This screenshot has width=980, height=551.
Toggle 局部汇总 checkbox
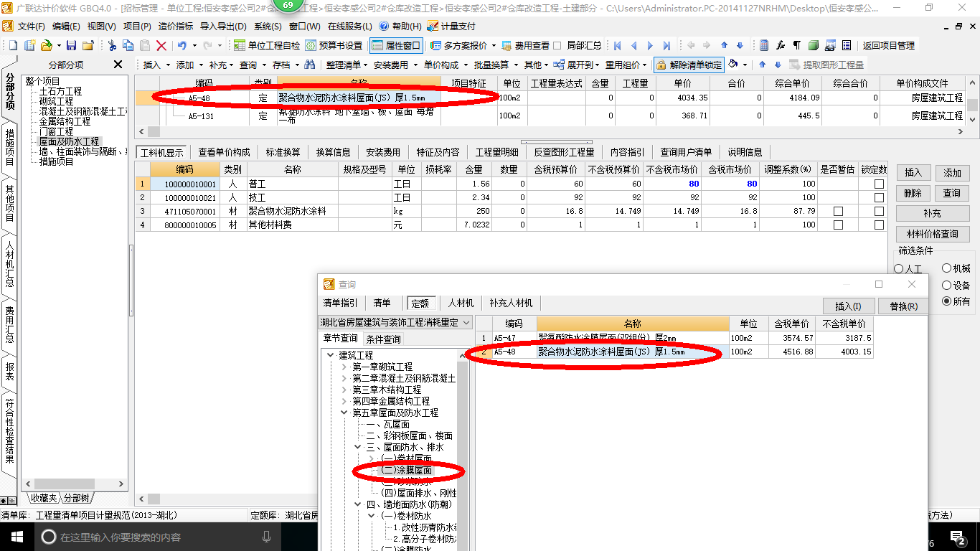click(557, 45)
